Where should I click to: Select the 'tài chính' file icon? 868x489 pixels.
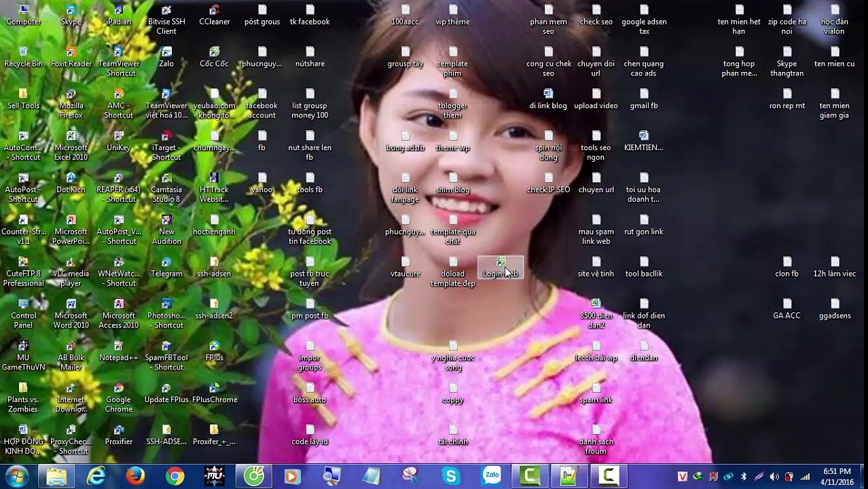point(453,437)
